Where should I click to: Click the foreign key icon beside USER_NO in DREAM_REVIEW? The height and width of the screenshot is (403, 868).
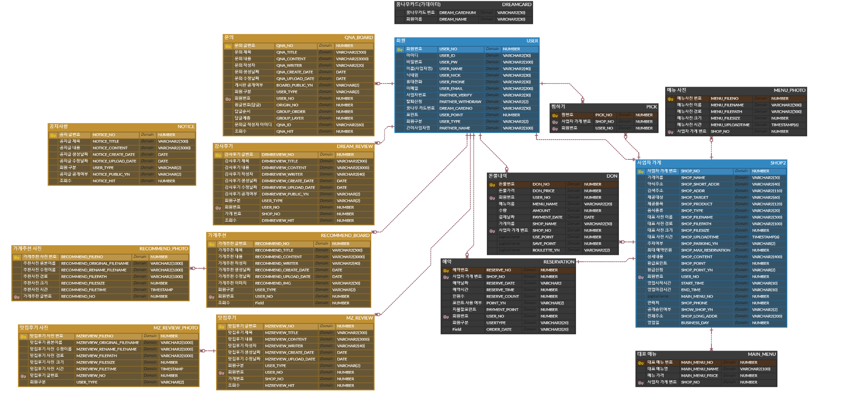218,208
